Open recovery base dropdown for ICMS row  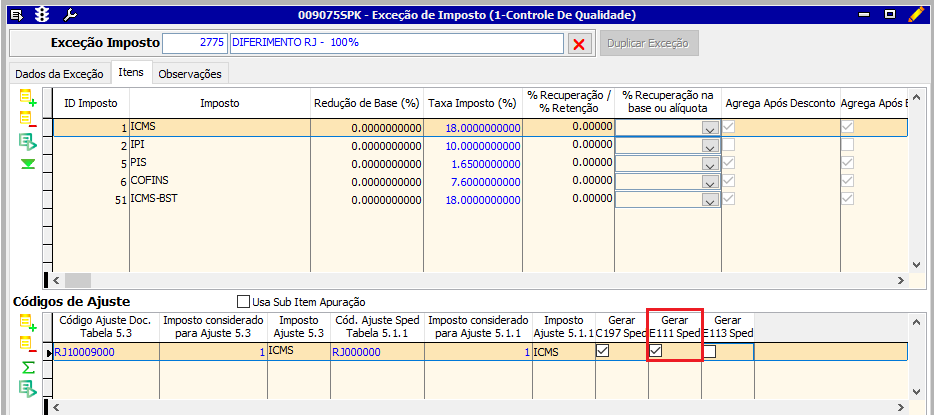click(x=710, y=129)
